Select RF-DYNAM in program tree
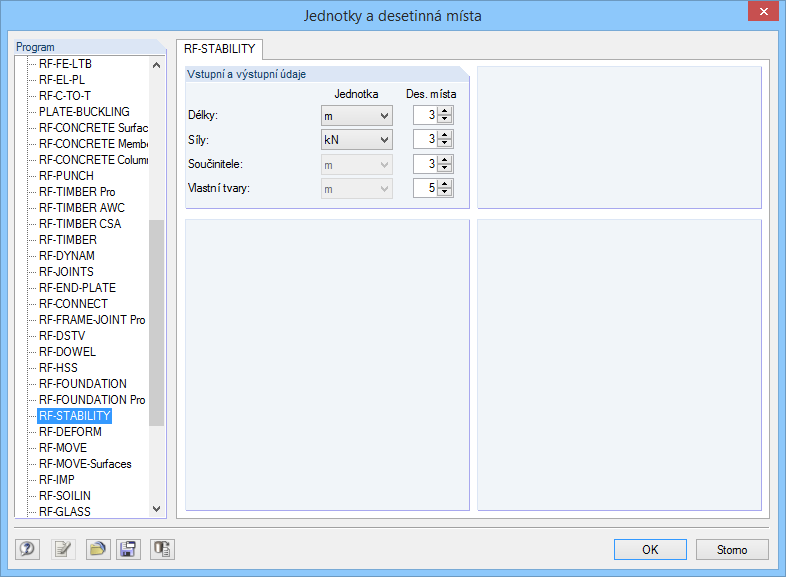The image size is (786, 577). tap(67, 256)
